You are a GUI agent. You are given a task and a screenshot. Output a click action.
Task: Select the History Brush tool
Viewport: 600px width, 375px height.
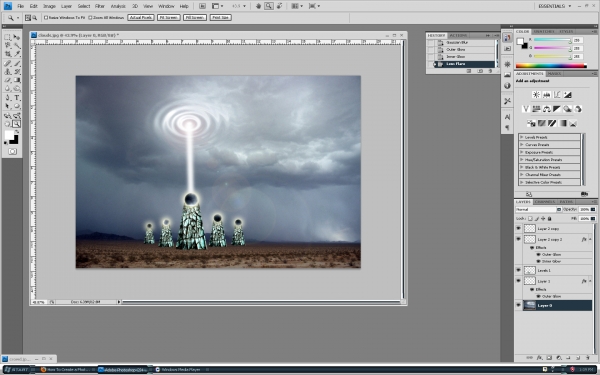[17, 72]
